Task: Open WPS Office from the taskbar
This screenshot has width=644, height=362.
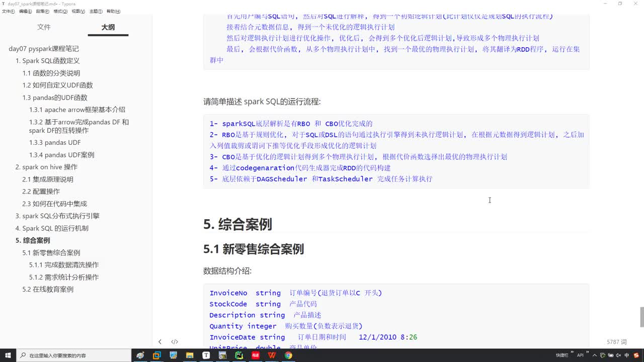Action: [272, 355]
